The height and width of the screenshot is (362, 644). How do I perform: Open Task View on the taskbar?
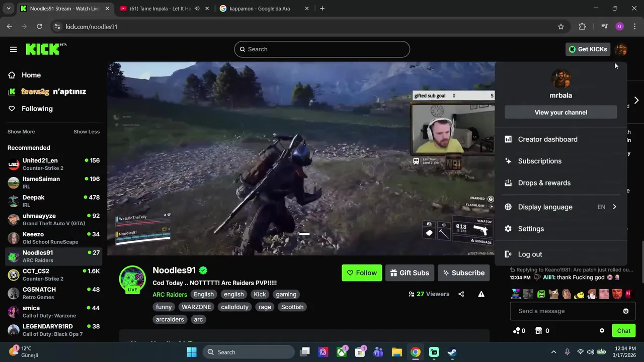coord(305,352)
